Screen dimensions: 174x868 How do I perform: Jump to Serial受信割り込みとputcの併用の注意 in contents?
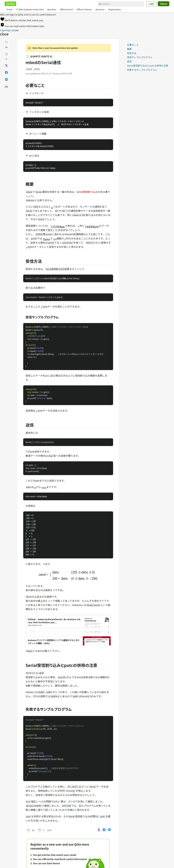click(x=147, y=66)
